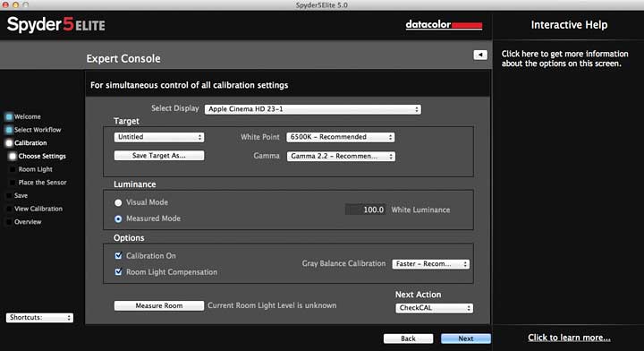Screen dimensions: 644x351
Task: Click the datacolor logo
Action: pyautogui.click(x=444, y=25)
